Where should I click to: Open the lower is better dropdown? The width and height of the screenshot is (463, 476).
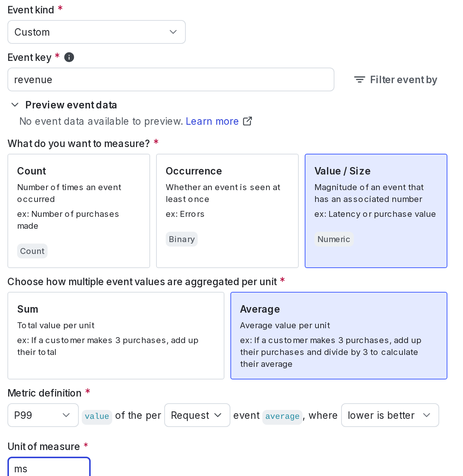[x=390, y=415]
